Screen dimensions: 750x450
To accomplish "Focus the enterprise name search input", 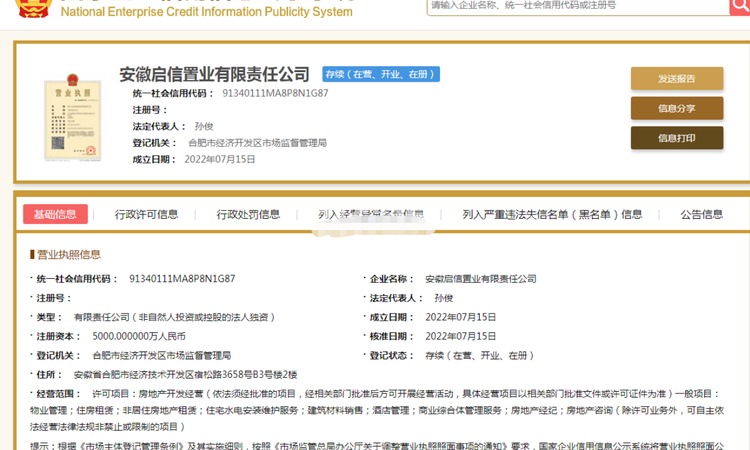I will pyautogui.click(x=578, y=7).
